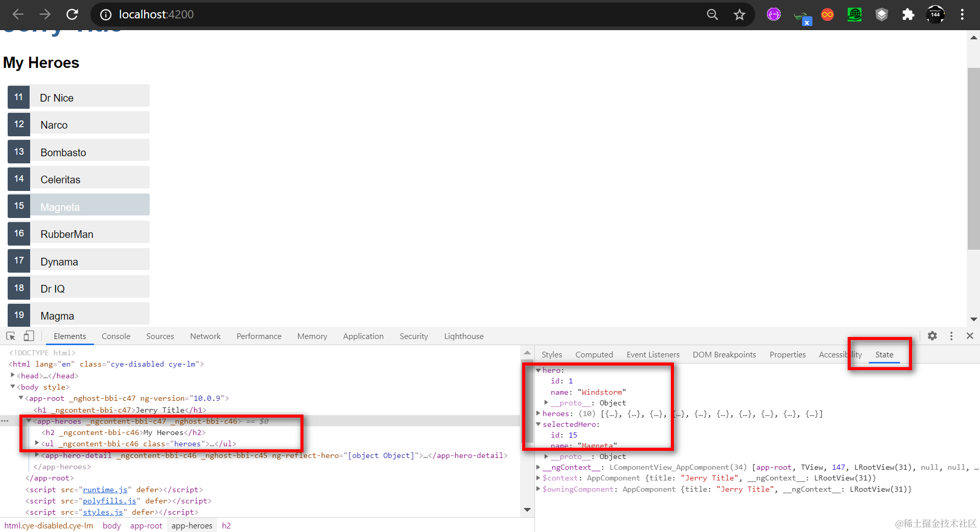Expand the heroes array in State

[x=538, y=413]
